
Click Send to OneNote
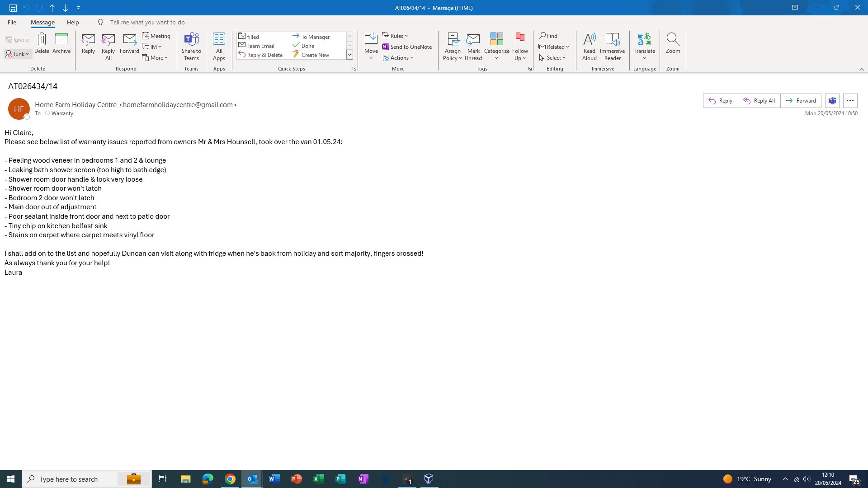coord(407,47)
